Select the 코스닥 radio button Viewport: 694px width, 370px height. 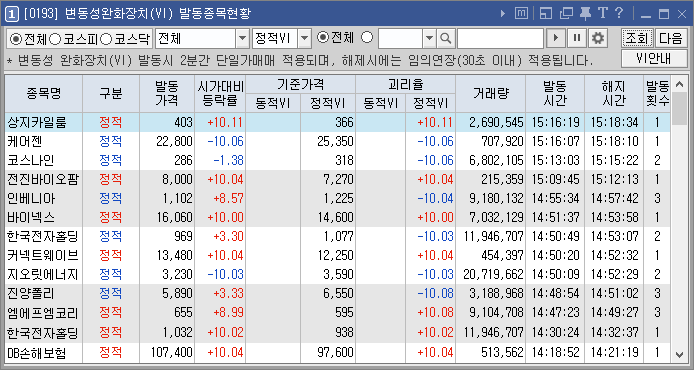[x=106, y=39]
